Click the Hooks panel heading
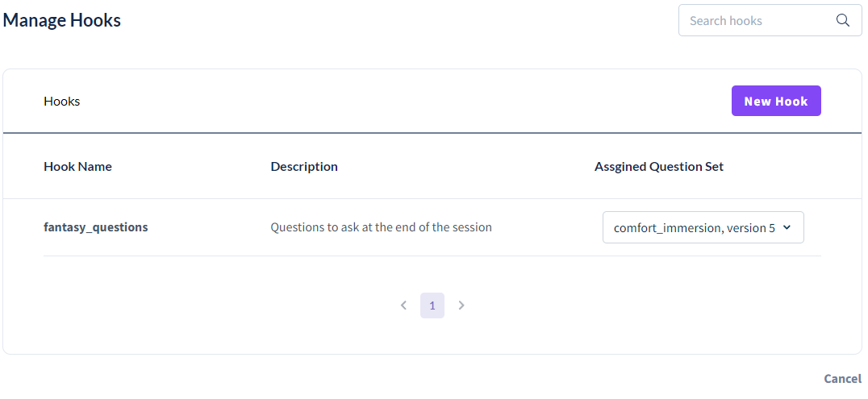Screen dimensions: 868x399 click(62, 102)
